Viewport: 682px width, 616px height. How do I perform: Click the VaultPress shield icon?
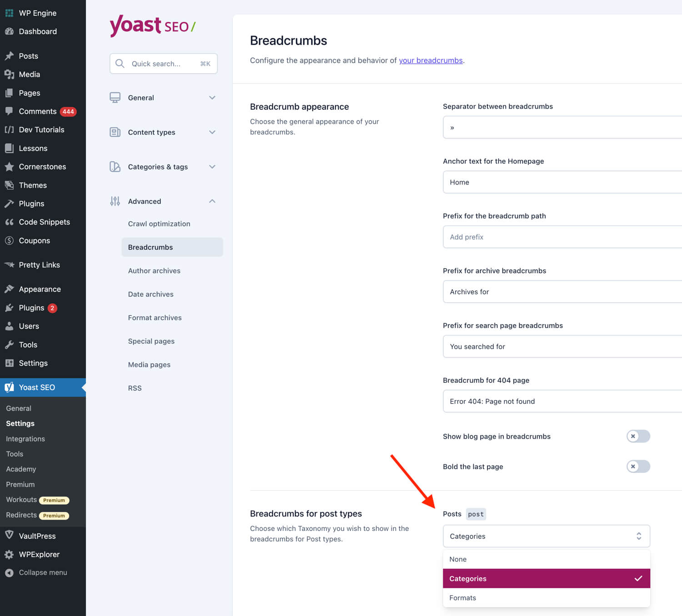click(x=9, y=535)
